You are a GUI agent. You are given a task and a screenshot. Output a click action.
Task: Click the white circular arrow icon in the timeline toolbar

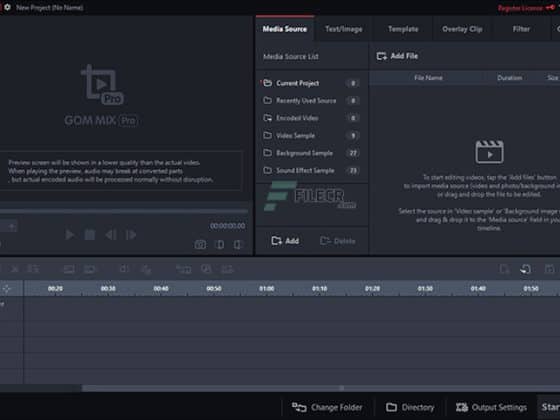pyautogui.click(x=525, y=269)
